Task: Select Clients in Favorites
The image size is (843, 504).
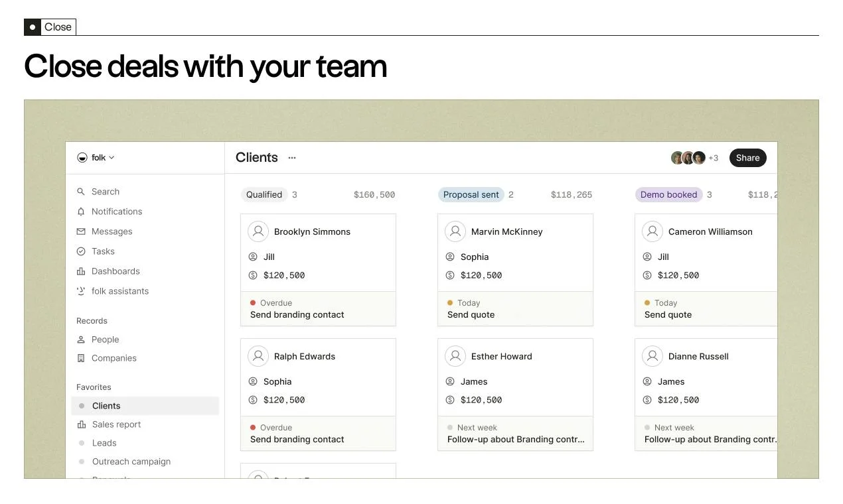Action: [145, 406]
